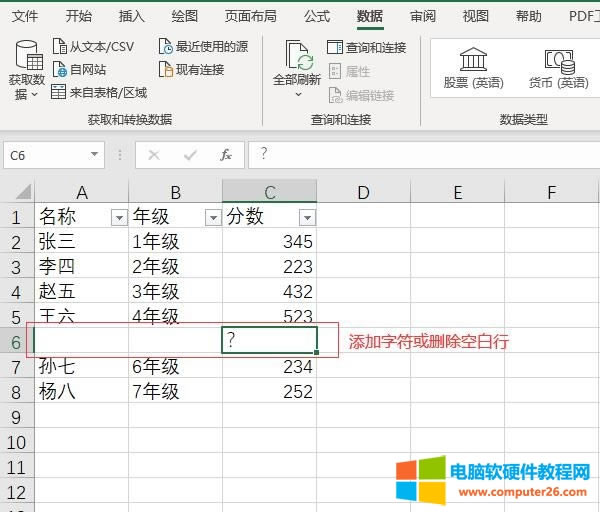The width and height of the screenshot is (600, 512).
Task: Click cell containing 3年级
Action: (x=175, y=291)
